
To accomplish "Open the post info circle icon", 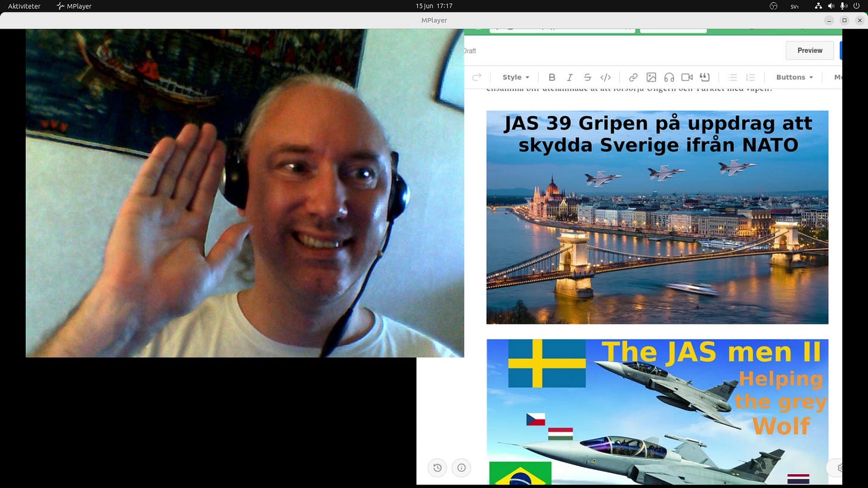I will (461, 468).
